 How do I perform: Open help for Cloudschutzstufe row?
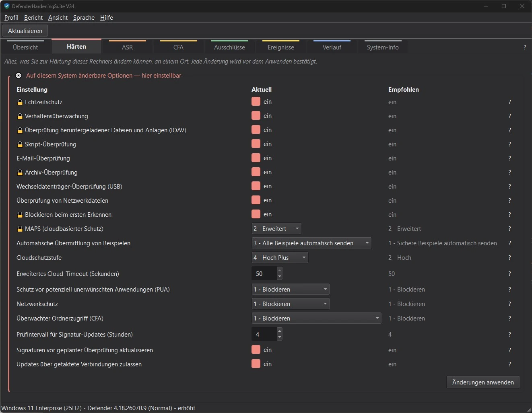click(x=509, y=258)
